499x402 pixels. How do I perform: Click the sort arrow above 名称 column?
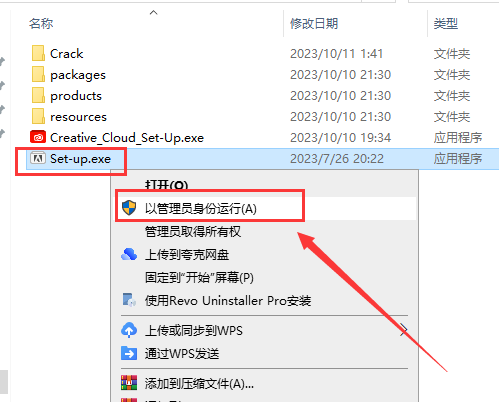[x=153, y=13]
